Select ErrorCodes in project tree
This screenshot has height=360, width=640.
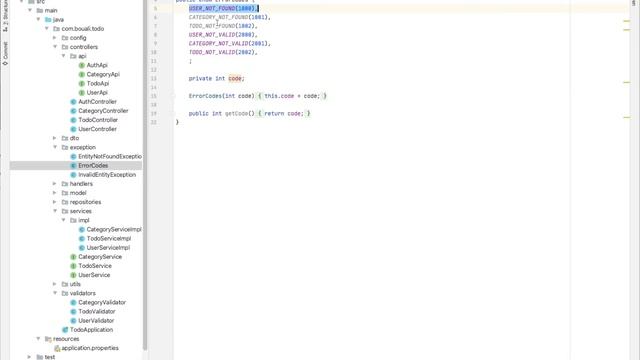(x=93, y=165)
